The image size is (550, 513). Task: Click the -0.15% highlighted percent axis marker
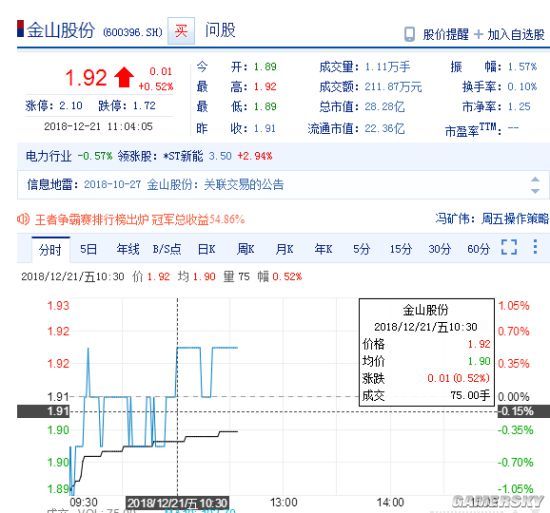523,411
